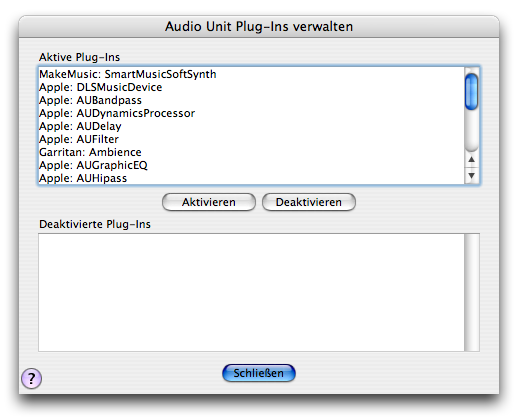The image size is (525, 418).
Task: Click the Audio Unit Plug-Ins verwalten title bar
Action: click(259, 26)
